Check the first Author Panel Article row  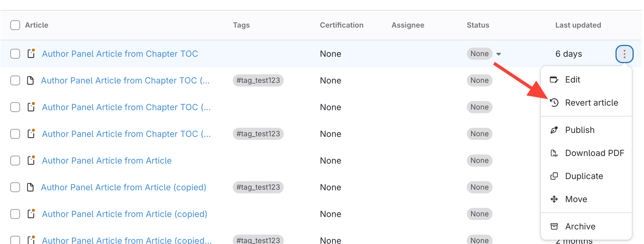[15, 54]
